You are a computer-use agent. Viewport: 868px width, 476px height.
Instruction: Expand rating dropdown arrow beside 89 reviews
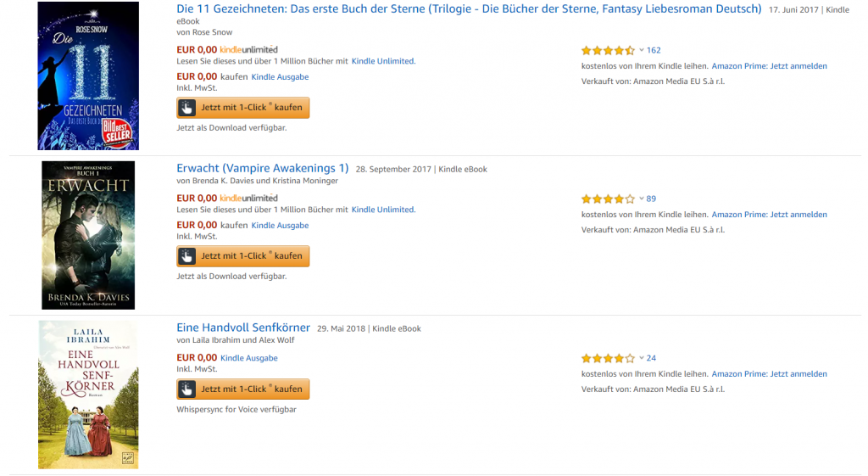click(x=642, y=199)
